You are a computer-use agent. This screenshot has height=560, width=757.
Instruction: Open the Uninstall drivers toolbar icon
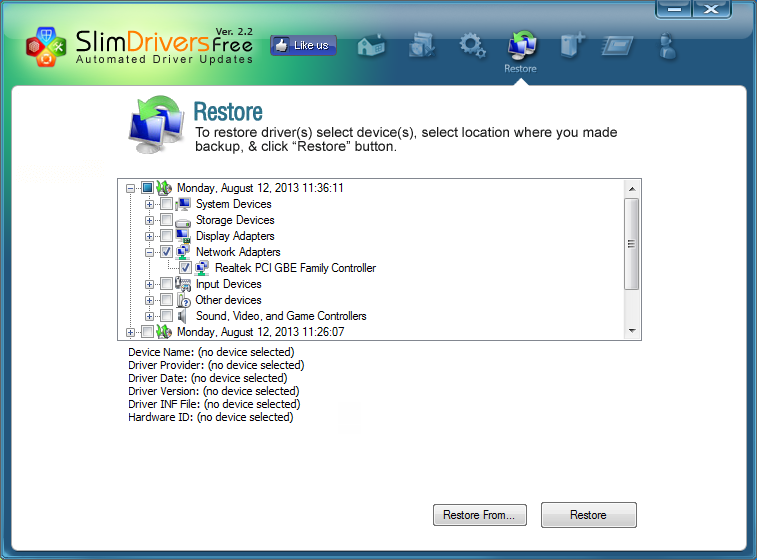[422, 46]
